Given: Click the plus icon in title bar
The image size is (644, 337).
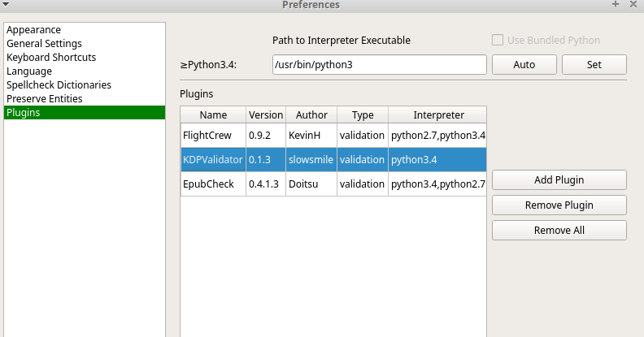Looking at the screenshot, I should click(616, 5).
